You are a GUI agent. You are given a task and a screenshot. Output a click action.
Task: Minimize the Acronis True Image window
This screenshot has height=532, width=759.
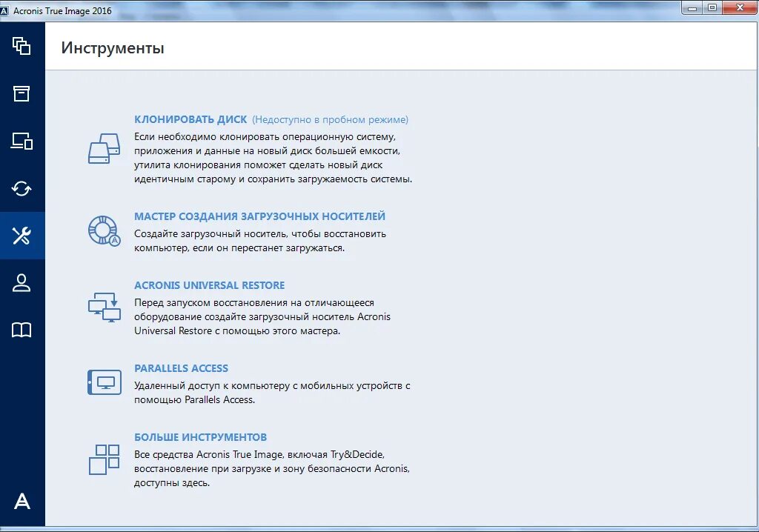(x=692, y=7)
